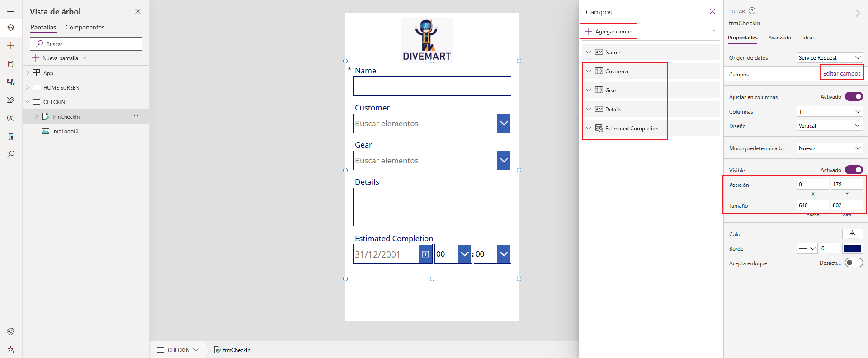Viewport: 868px width, 358px height.
Task: Select the Tree view layers icon
Action: click(x=11, y=28)
